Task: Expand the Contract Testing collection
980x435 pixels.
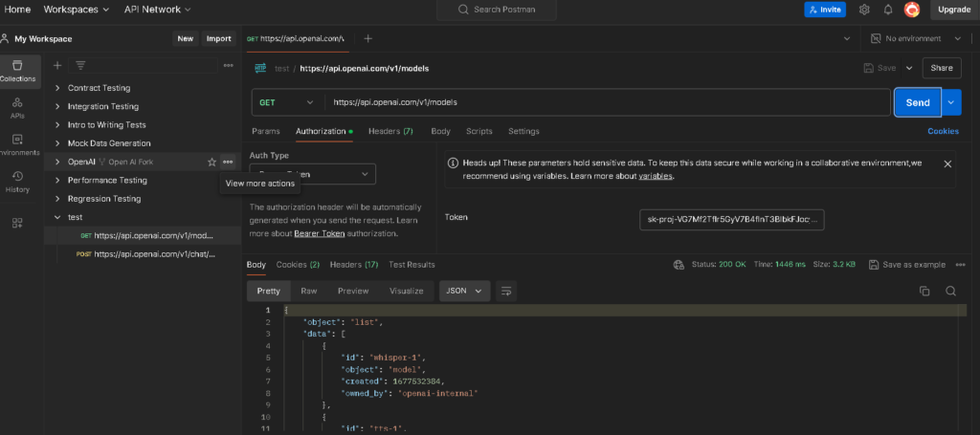Action: coord(57,88)
